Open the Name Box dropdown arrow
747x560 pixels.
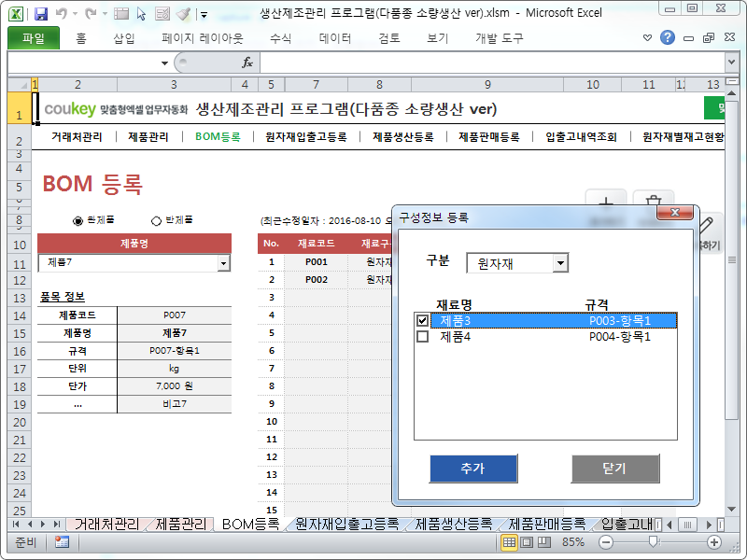pyautogui.click(x=164, y=63)
